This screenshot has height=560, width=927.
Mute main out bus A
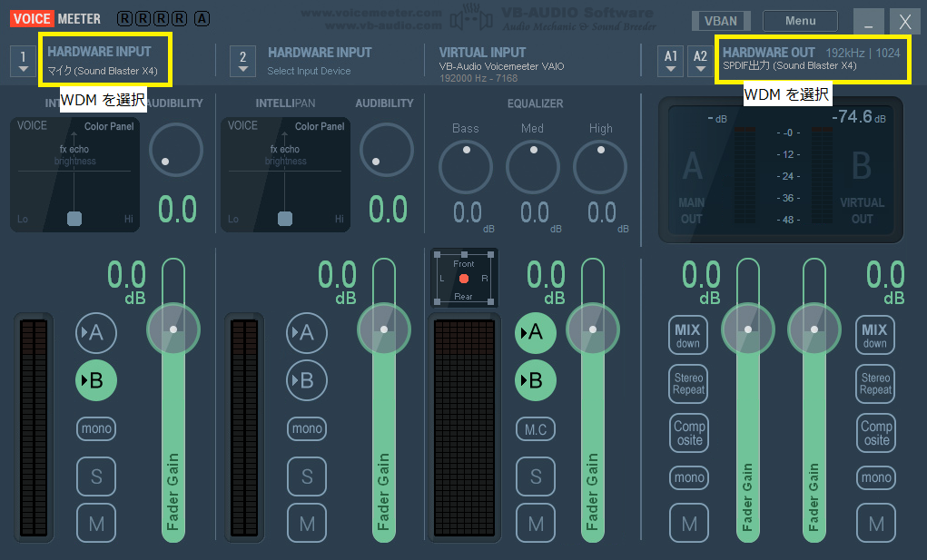(x=688, y=523)
